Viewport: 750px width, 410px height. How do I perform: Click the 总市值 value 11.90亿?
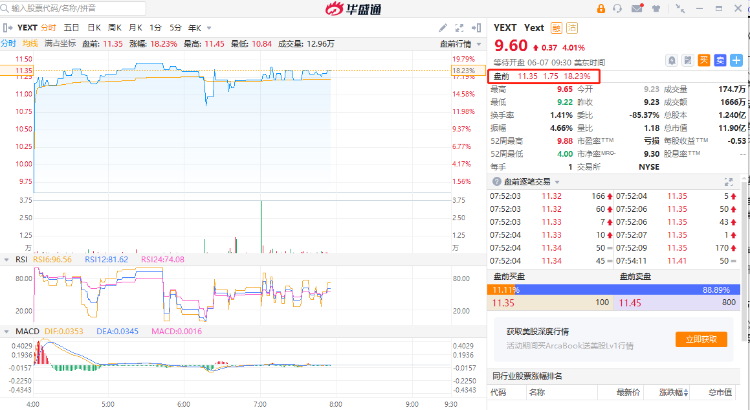pyautogui.click(x=731, y=128)
